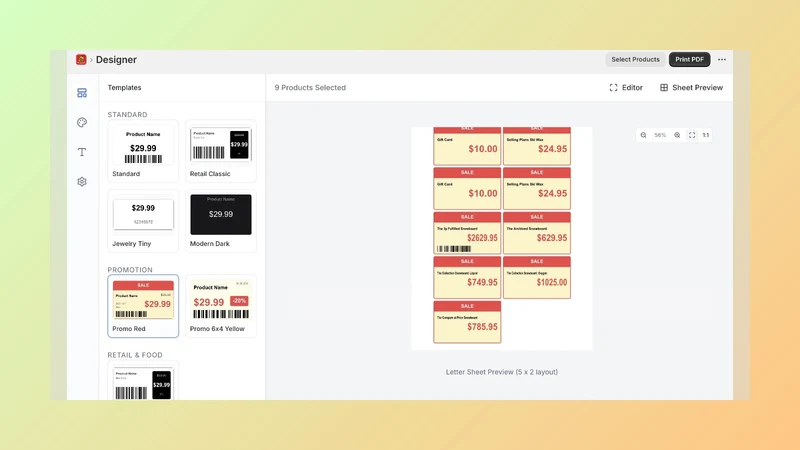
Task: Choose the Promo Red template
Action: (x=143, y=306)
